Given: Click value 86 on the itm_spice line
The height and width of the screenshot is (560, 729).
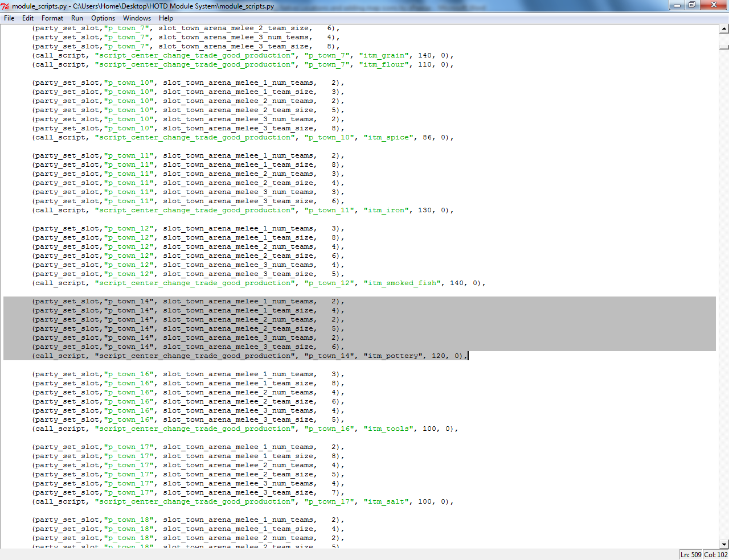Looking at the screenshot, I should [x=427, y=138].
